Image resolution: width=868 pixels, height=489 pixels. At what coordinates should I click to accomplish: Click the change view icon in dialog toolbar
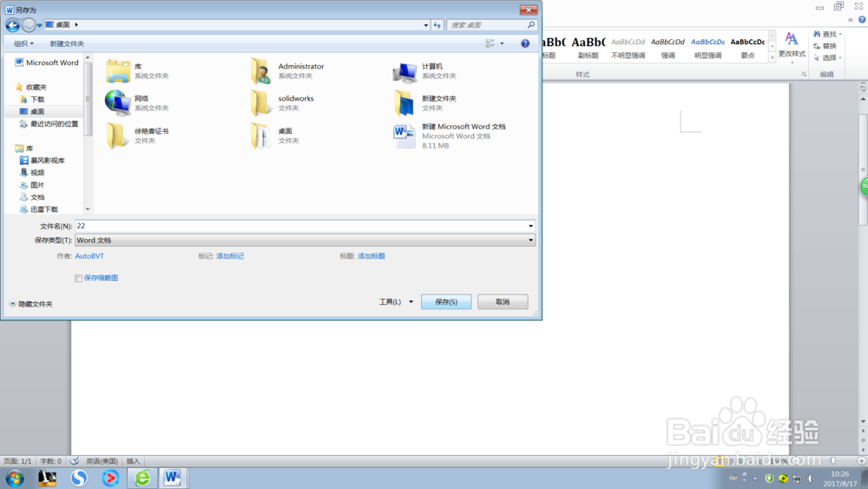490,43
